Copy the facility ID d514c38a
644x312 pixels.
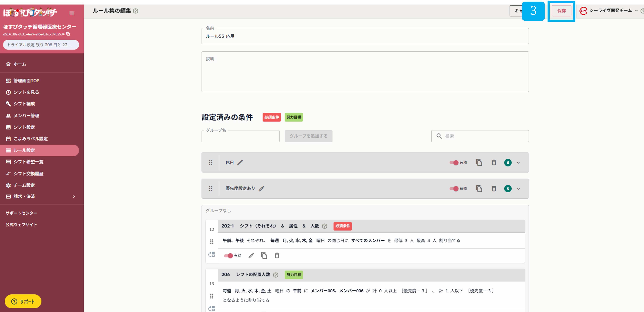(x=68, y=34)
